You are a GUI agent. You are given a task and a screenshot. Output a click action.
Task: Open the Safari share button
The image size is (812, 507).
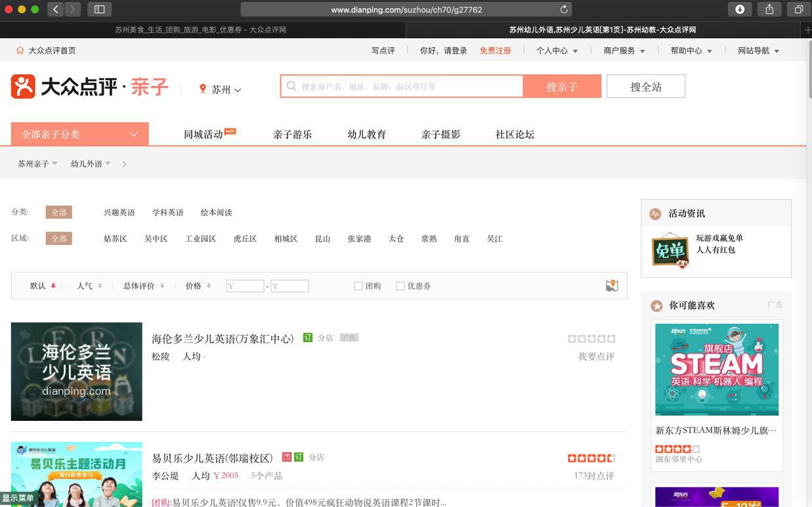tap(769, 9)
